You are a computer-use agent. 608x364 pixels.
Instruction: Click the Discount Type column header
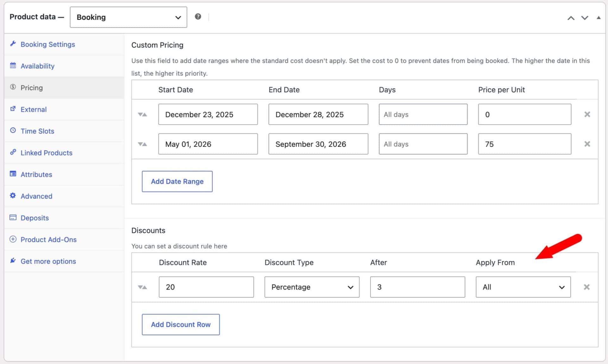click(x=289, y=262)
